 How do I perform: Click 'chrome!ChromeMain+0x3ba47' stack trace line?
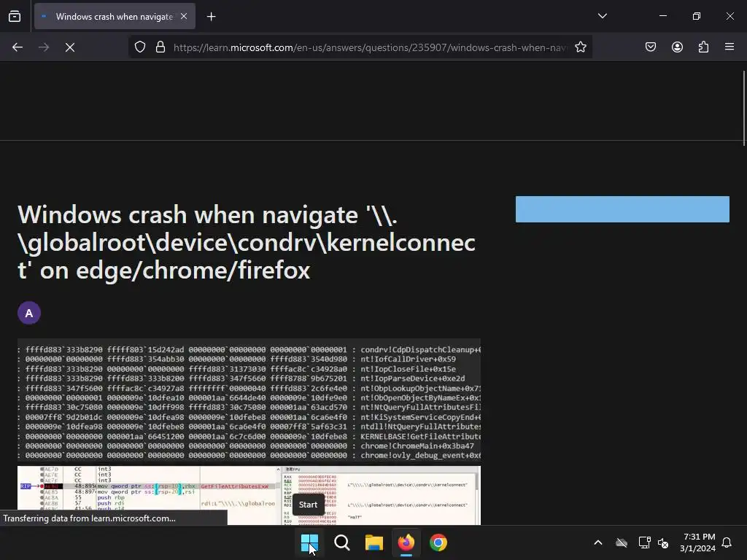click(x=417, y=446)
